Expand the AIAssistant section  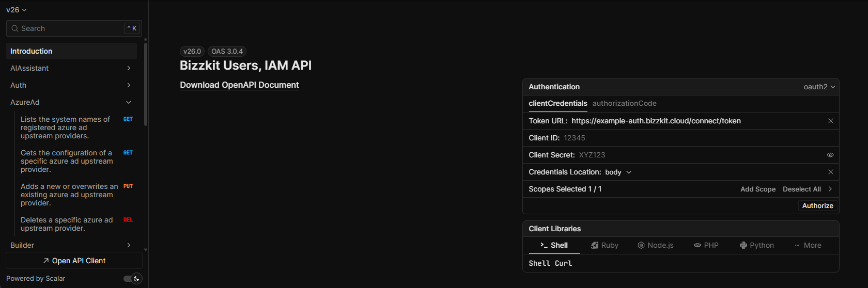pyautogui.click(x=129, y=68)
